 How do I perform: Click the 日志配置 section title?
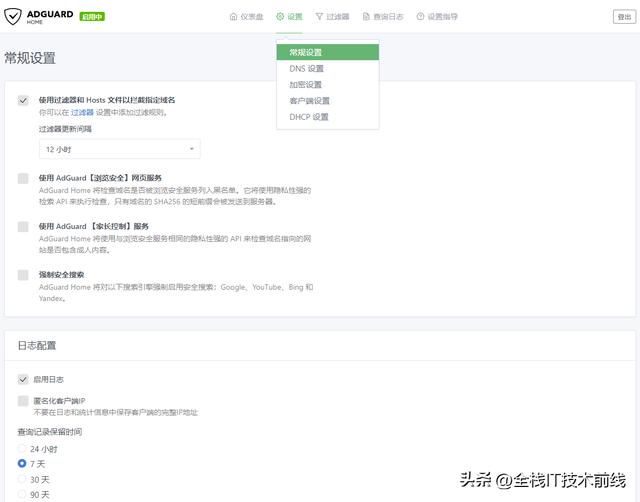pyautogui.click(x=37, y=346)
